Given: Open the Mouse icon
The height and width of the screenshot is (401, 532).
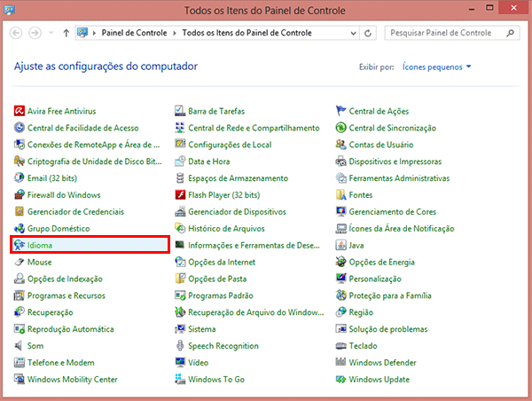Looking at the screenshot, I should pyautogui.click(x=20, y=262).
